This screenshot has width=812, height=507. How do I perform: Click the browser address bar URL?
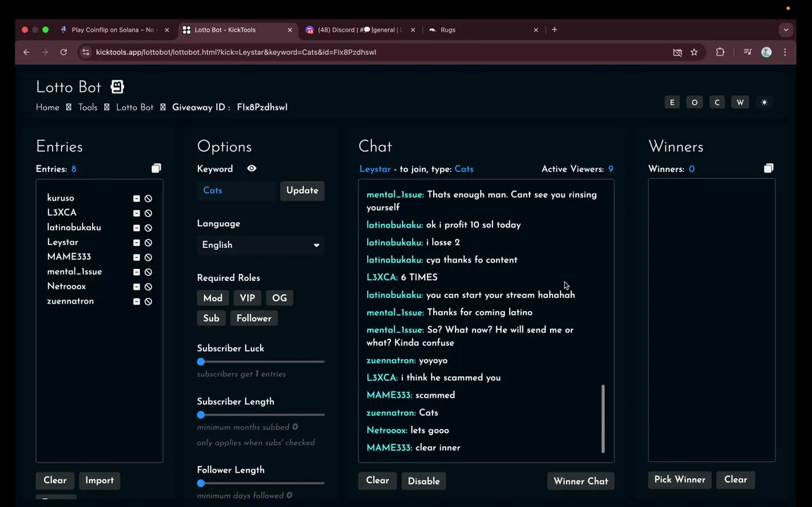pyautogui.click(x=236, y=52)
